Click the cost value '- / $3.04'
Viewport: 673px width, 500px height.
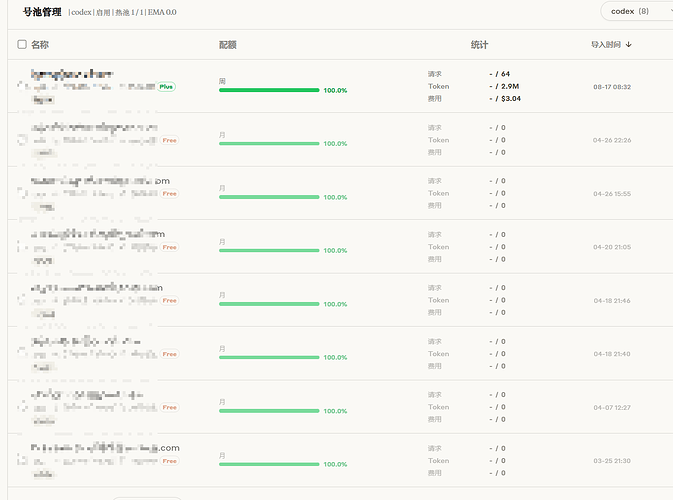pos(505,99)
